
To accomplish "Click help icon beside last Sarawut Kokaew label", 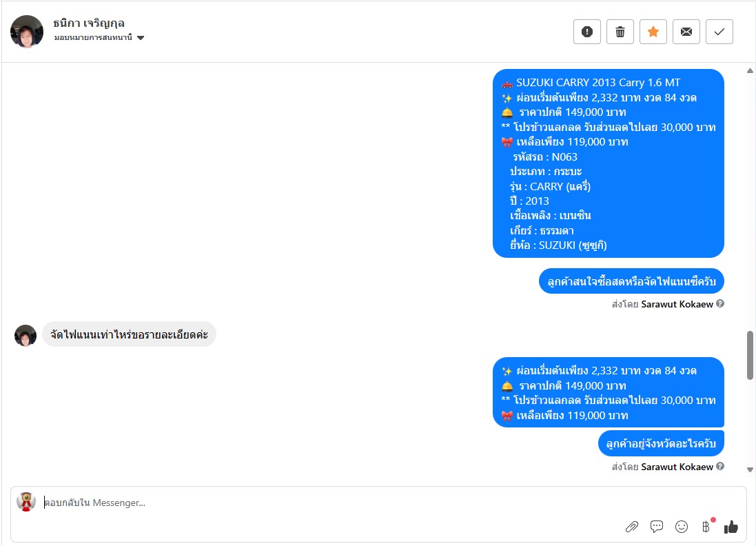I will 720,467.
